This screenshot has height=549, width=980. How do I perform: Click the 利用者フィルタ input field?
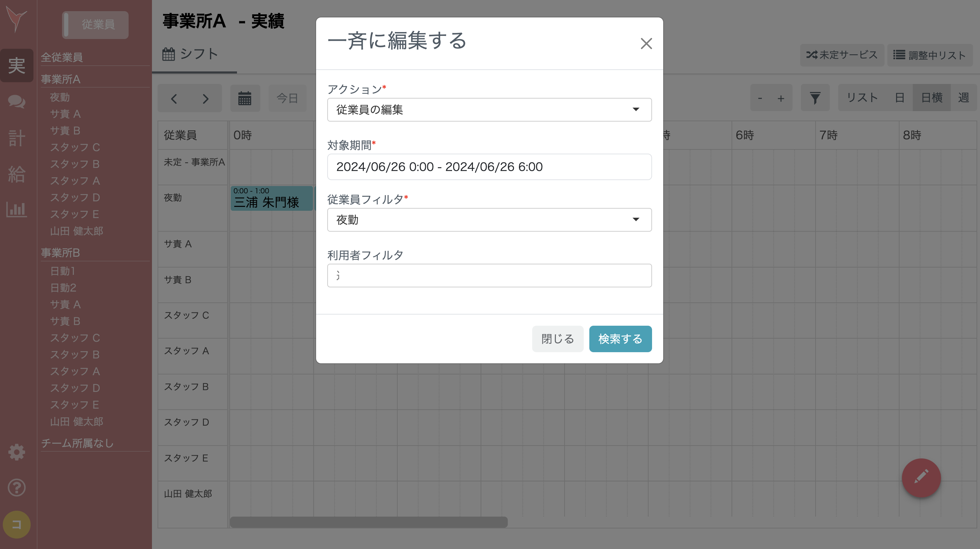pyautogui.click(x=489, y=275)
